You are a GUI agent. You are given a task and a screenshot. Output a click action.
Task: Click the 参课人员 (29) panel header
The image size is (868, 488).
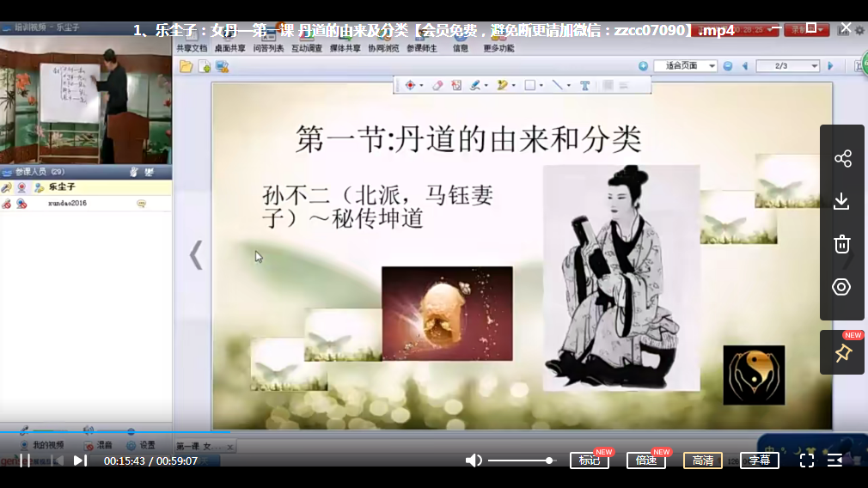(86, 172)
